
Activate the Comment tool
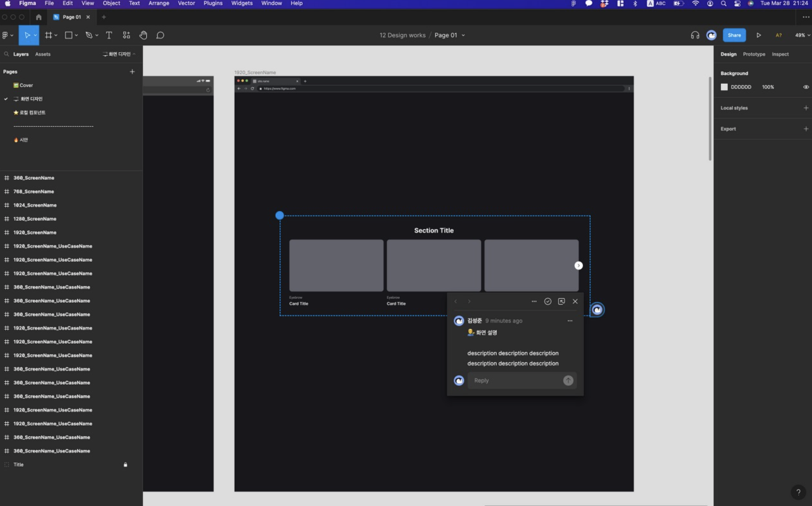tap(160, 35)
